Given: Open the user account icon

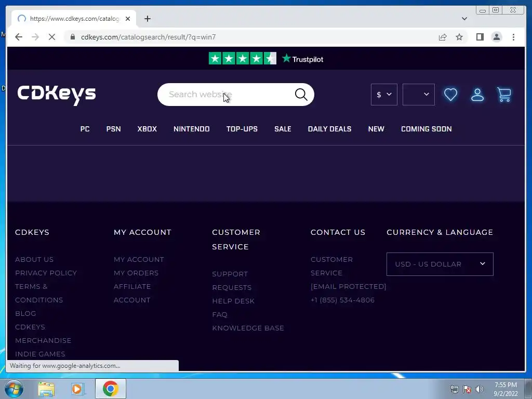Looking at the screenshot, I should 477,95.
